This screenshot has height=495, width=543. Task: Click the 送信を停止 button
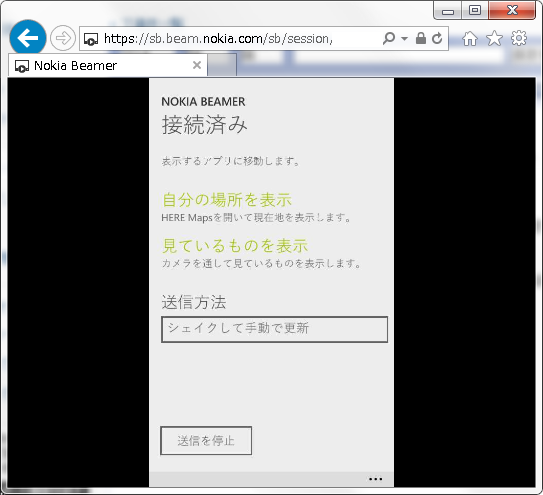pos(206,441)
